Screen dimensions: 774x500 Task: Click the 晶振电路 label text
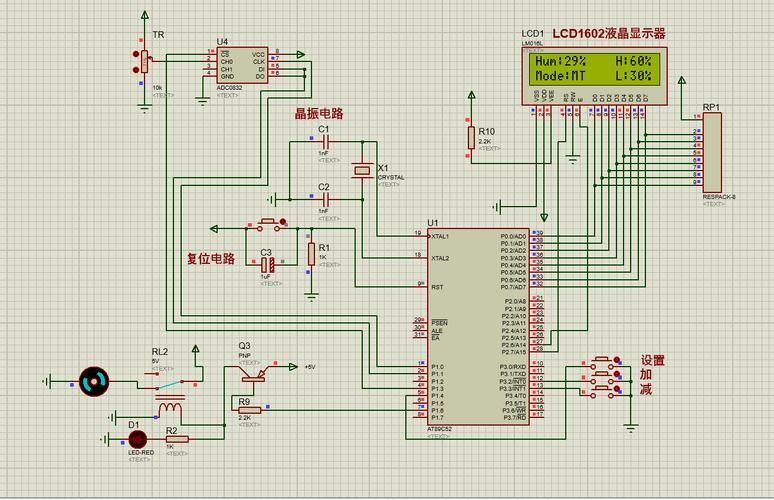point(318,114)
